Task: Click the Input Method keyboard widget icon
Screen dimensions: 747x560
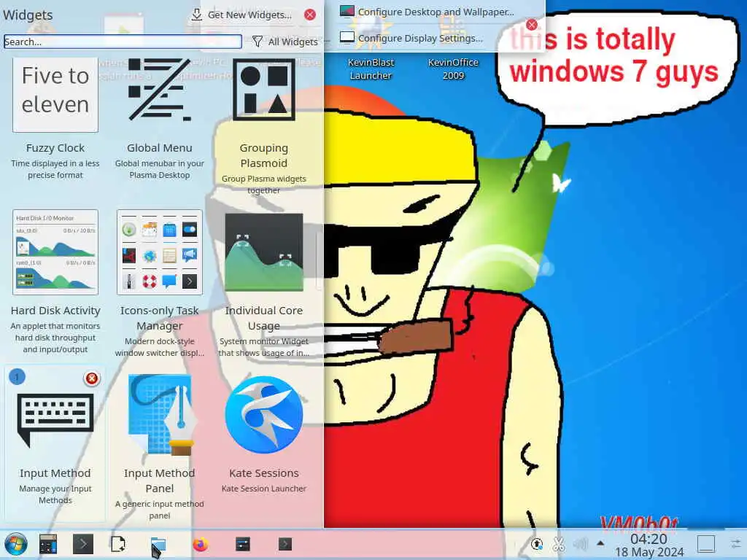Action: [x=55, y=420]
